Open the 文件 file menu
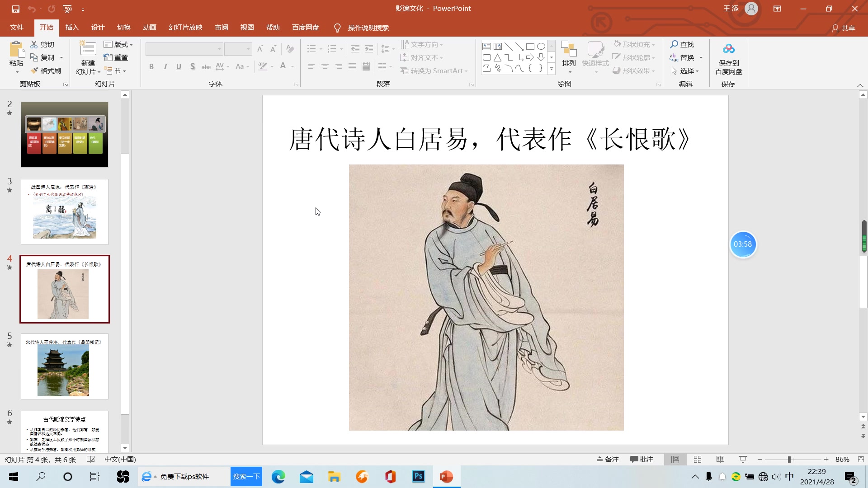 click(x=17, y=28)
